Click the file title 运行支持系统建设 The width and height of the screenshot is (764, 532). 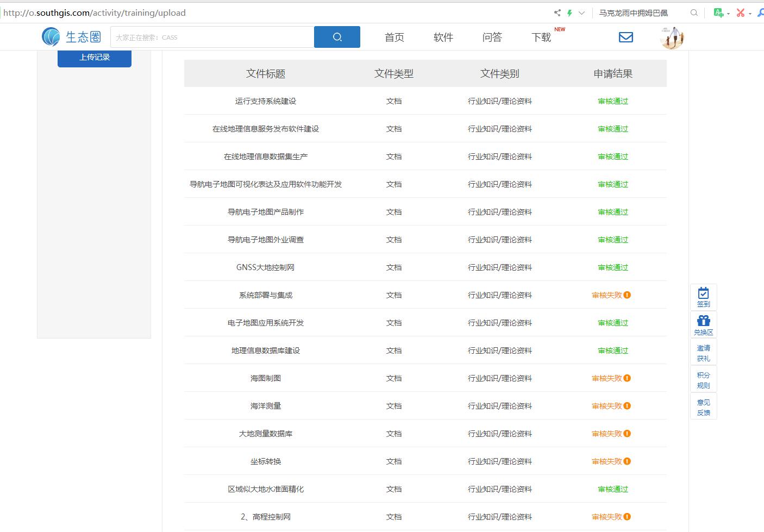pyautogui.click(x=266, y=101)
